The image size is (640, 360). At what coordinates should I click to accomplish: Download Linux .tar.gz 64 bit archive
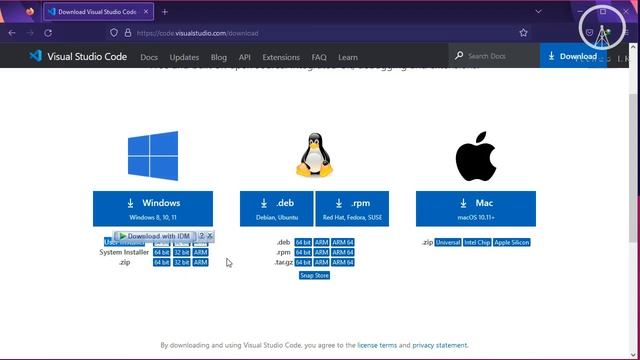303,262
